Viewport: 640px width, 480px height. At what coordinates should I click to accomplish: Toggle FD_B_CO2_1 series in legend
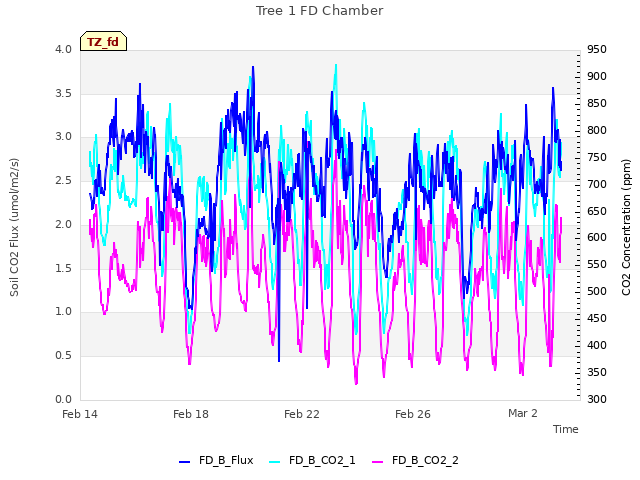click(x=312, y=460)
